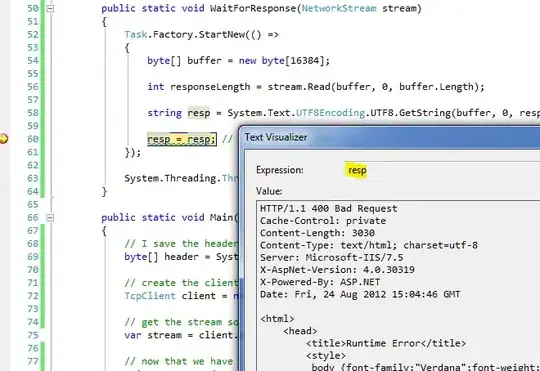Click 'System.Threading' on line 63
540x371 pixels.
click(170, 178)
